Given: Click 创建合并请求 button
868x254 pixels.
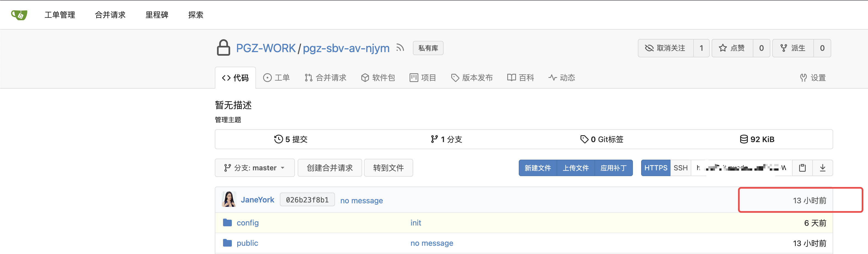Looking at the screenshot, I should pos(329,167).
